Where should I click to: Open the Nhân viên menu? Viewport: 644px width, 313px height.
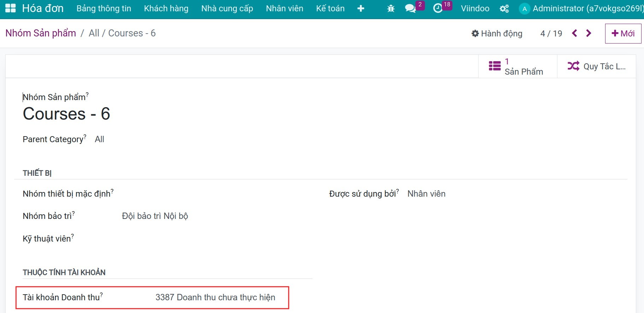pos(285,8)
